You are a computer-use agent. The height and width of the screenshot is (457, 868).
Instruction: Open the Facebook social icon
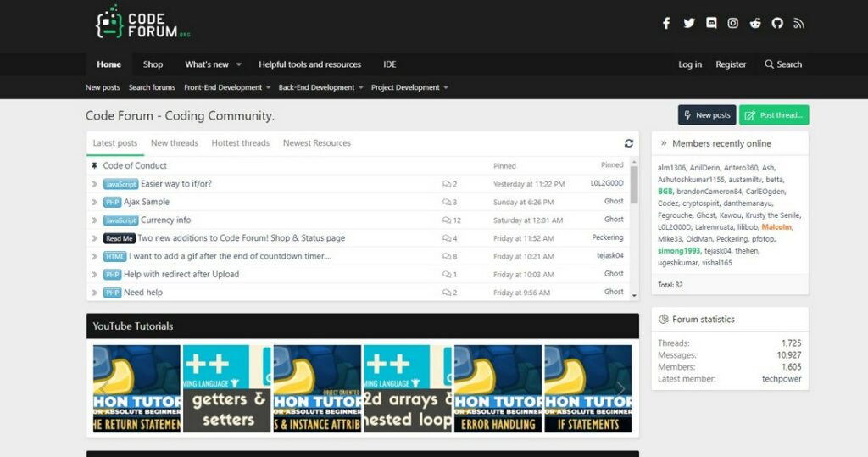click(x=666, y=23)
